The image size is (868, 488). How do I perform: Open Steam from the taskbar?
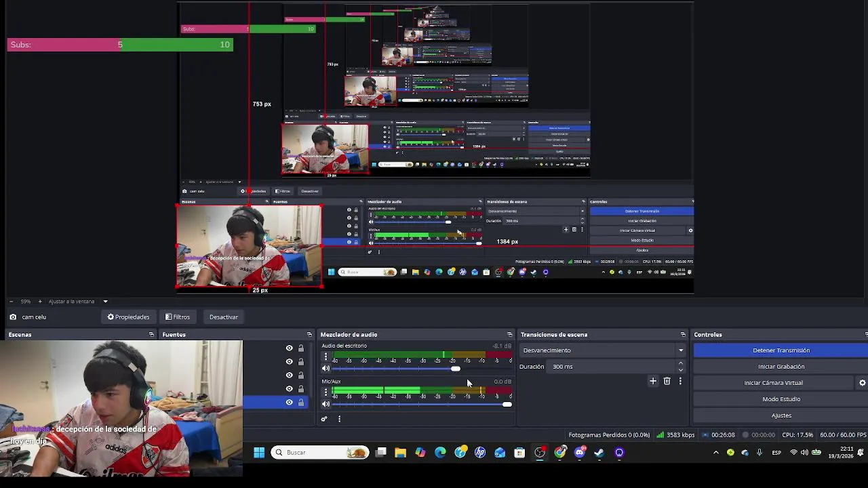(x=599, y=453)
